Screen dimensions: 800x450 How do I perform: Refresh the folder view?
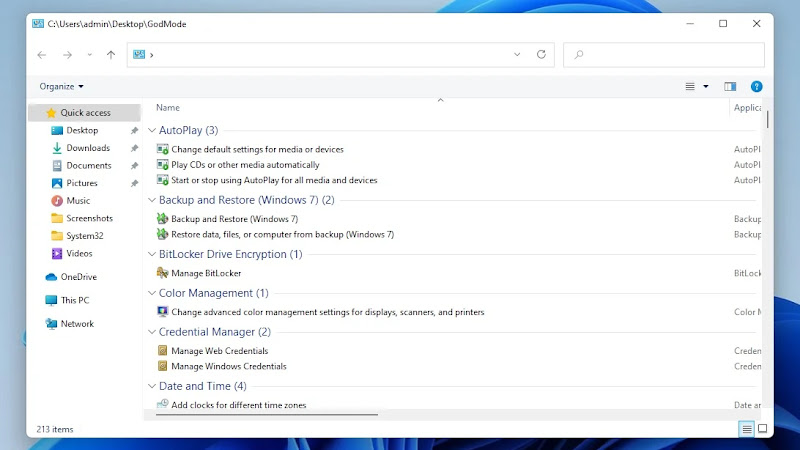click(x=541, y=54)
